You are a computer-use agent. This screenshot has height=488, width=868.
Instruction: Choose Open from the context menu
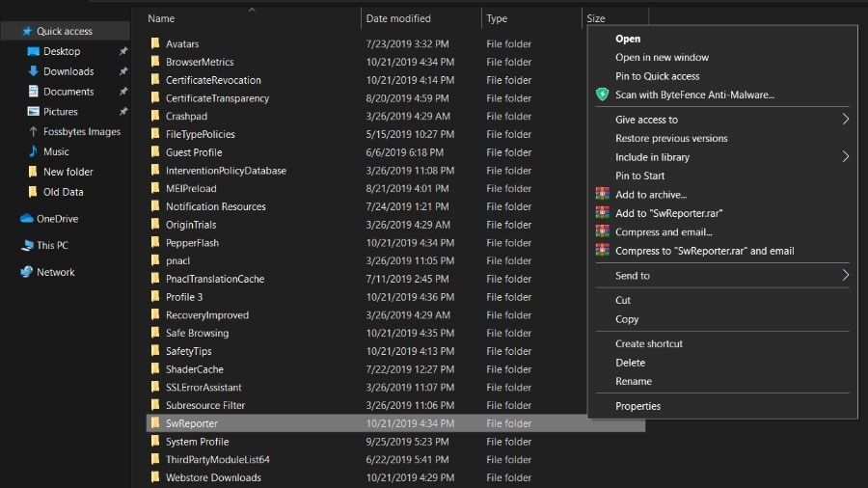(x=628, y=39)
